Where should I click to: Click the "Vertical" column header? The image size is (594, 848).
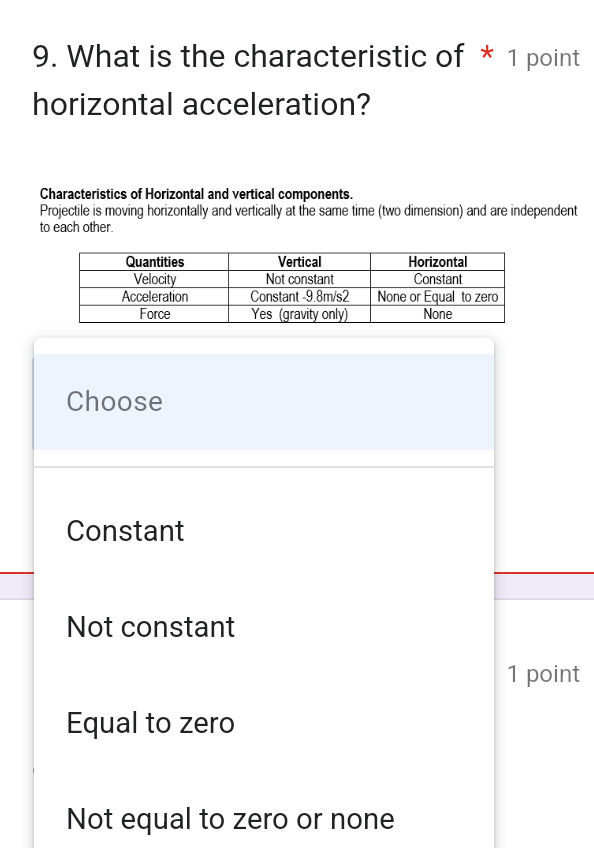point(299,262)
